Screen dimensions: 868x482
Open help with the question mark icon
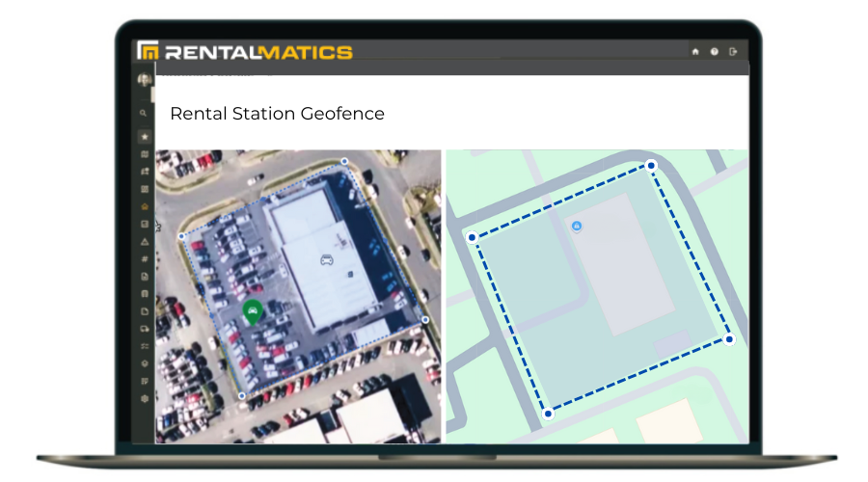pos(715,51)
